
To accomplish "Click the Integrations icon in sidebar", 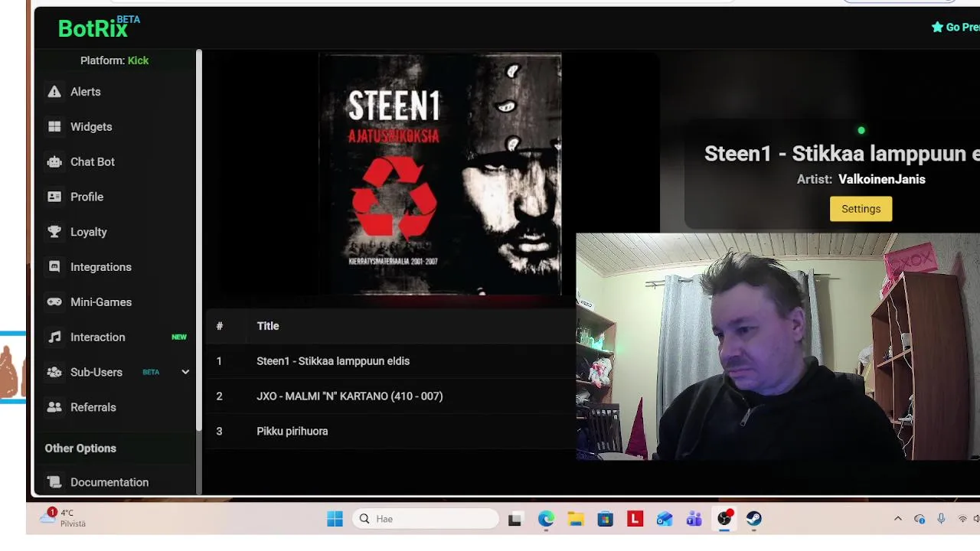I will click(x=54, y=267).
